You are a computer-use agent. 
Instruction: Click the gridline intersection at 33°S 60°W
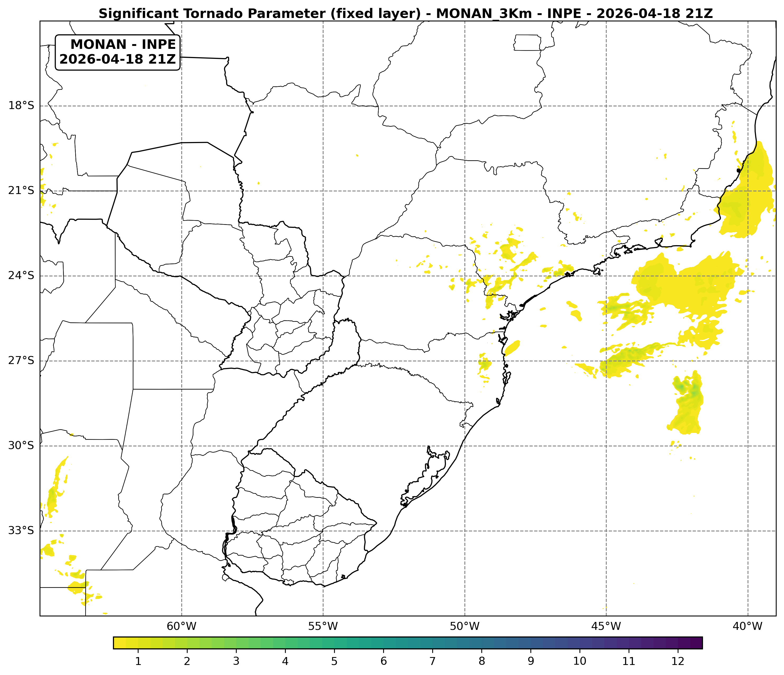182,531
